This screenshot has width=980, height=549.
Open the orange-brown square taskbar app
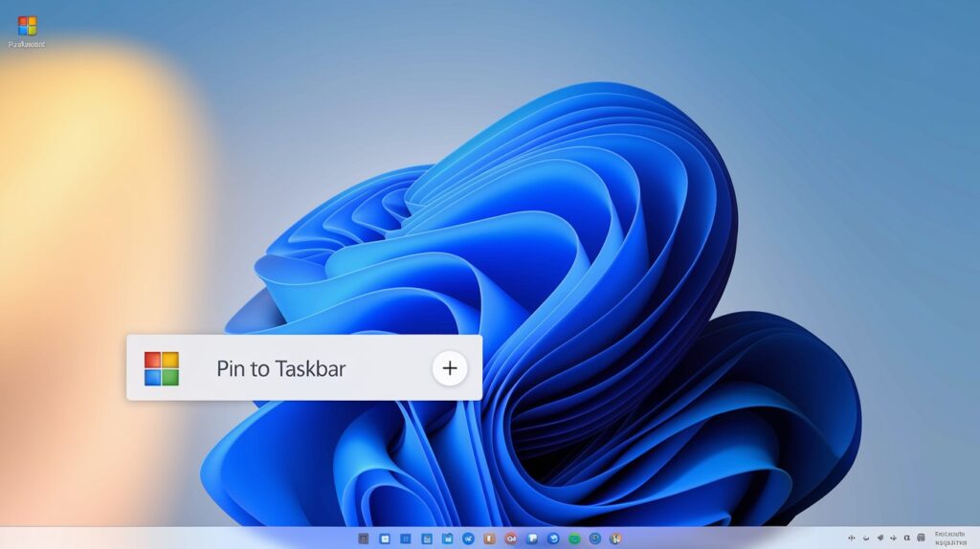click(x=489, y=538)
